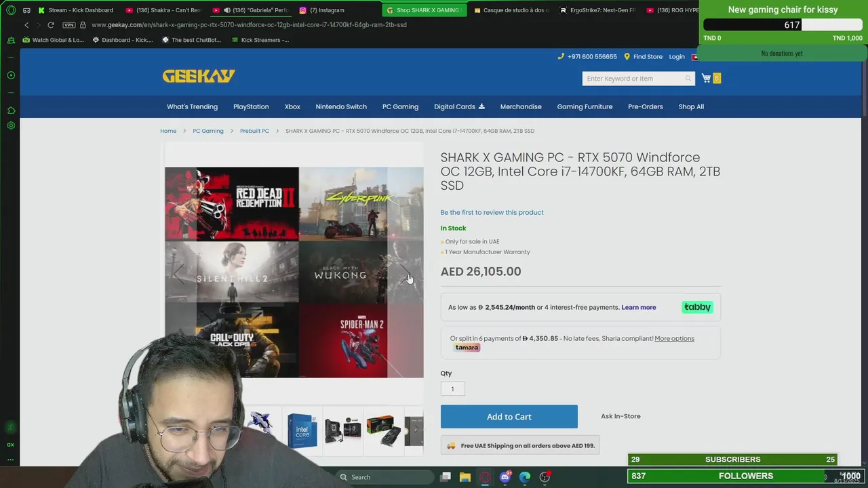Open Discord from taskbar

click(505, 477)
